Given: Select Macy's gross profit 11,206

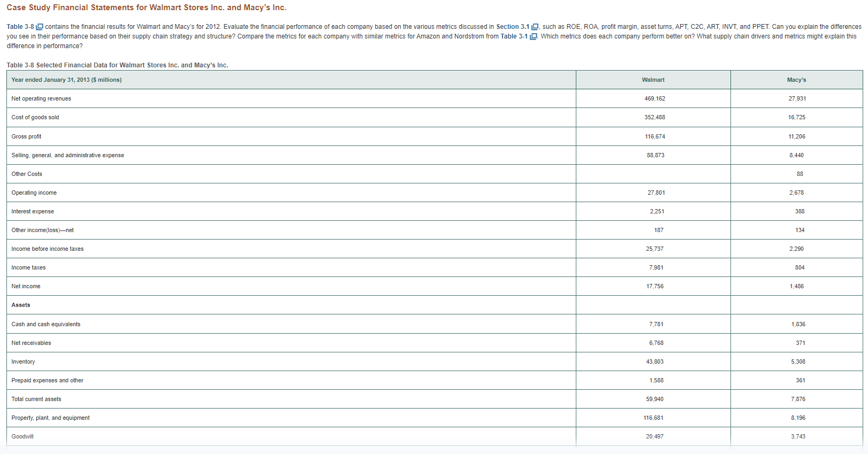Looking at the screenshot, I should pyautogui.click(x=796, y=136).
